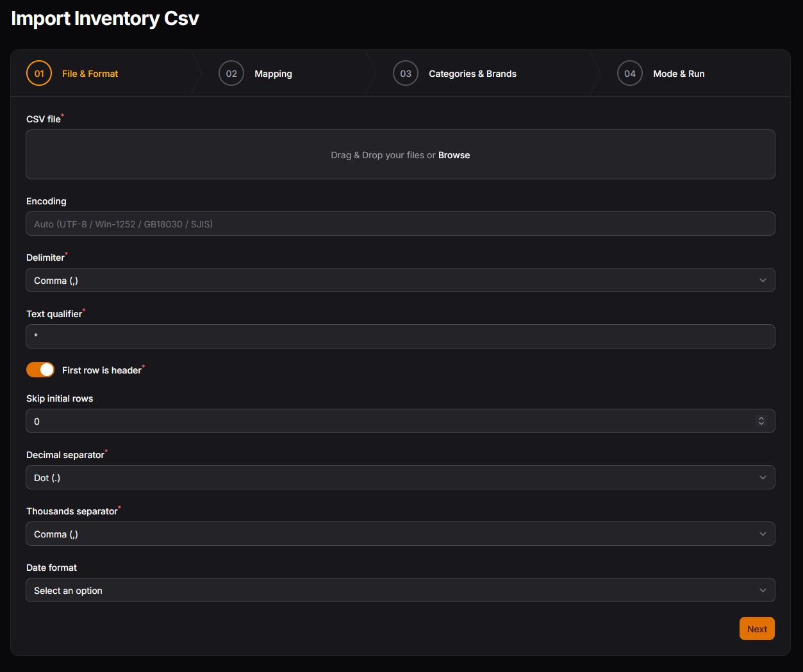Focus the Skip initial rows number field

(x=385, y=422)
